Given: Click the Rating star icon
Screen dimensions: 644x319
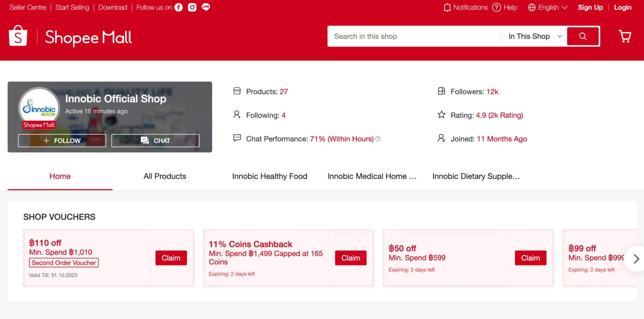Looking at the screenshot, I should tap(441, 115).
